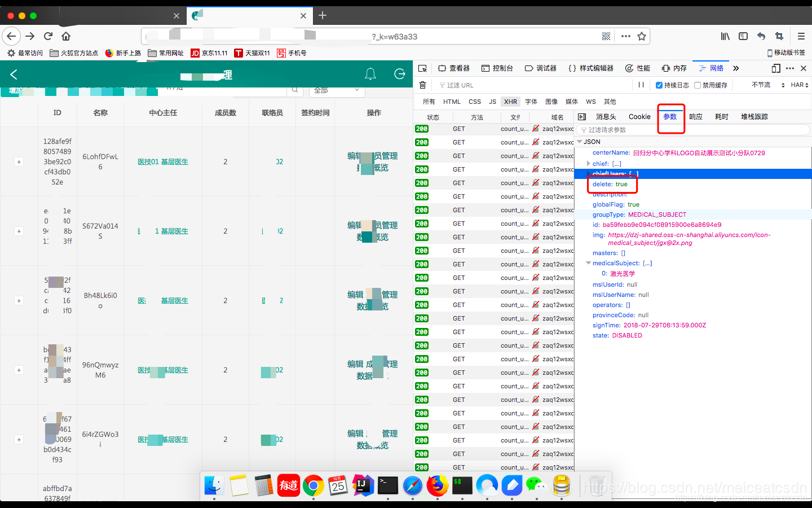
Task: Select the XHR request filter
Action: [510, 102]
